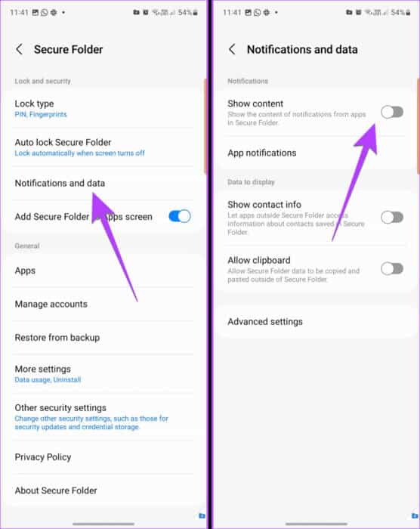420x529 pixels.
Task: Tap the gallery icon in left status bar
Action: click(x=36, y=13)
